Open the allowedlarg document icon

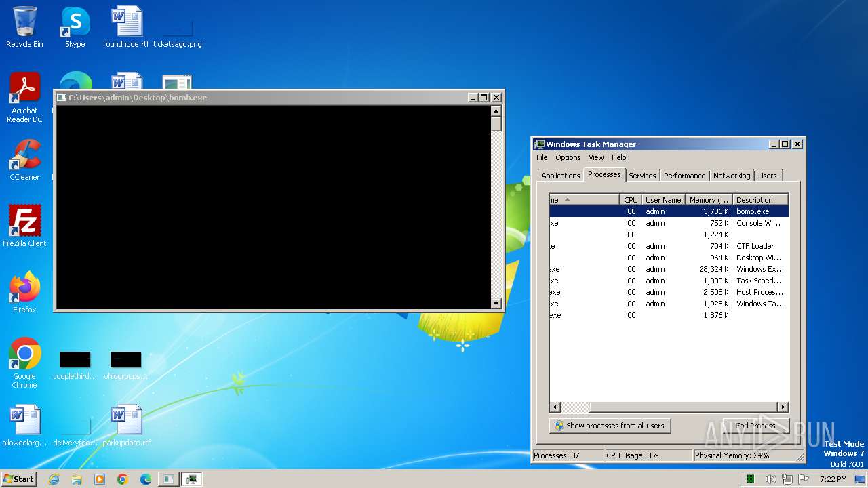click(x=24, y=426)
